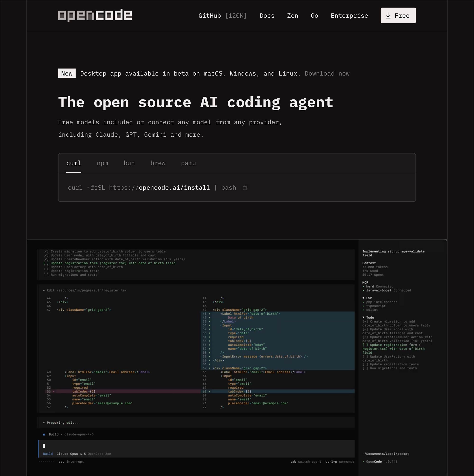Click the Free download button
The height and width of the screenshot is (476, 474).
[398, 16]
